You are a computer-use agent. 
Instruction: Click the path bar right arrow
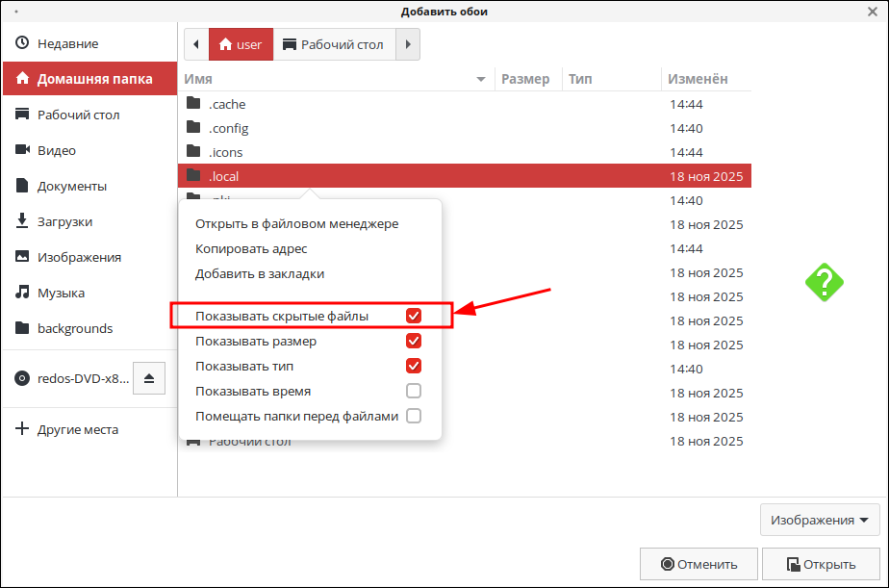(x=408, y=44)
